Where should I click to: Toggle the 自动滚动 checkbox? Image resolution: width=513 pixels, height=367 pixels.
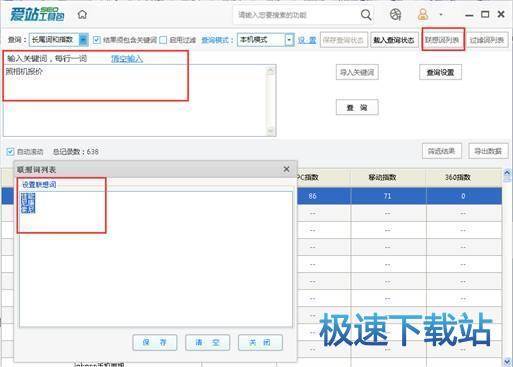point(10,152)
